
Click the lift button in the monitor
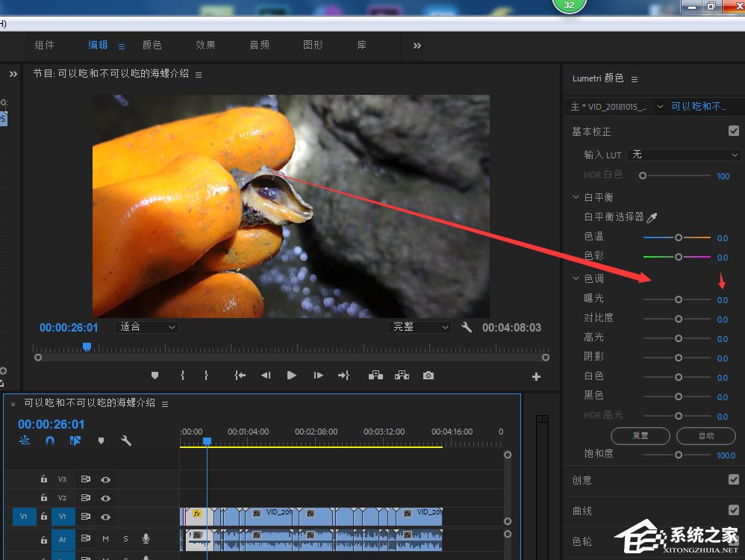click(x=376, y=376)
